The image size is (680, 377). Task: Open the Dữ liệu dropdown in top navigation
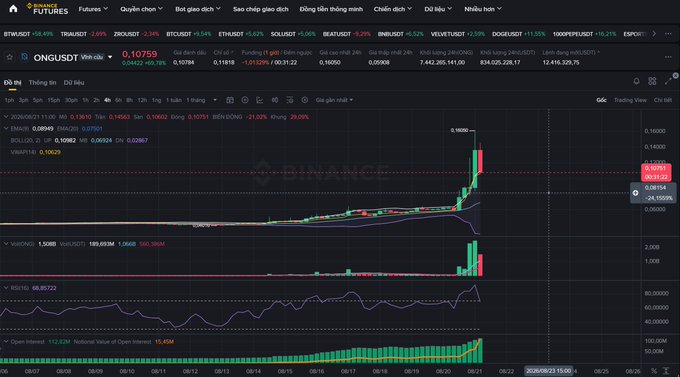(438, 9)
